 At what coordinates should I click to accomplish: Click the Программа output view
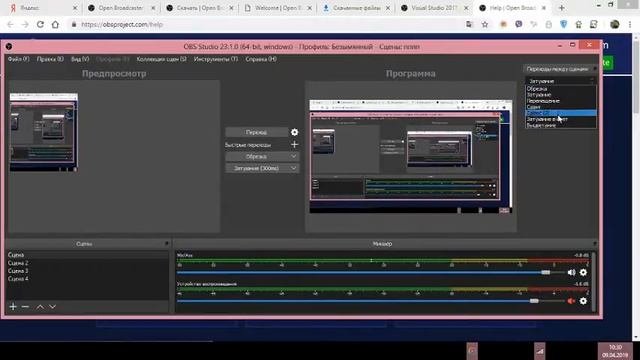pos(411,156)
